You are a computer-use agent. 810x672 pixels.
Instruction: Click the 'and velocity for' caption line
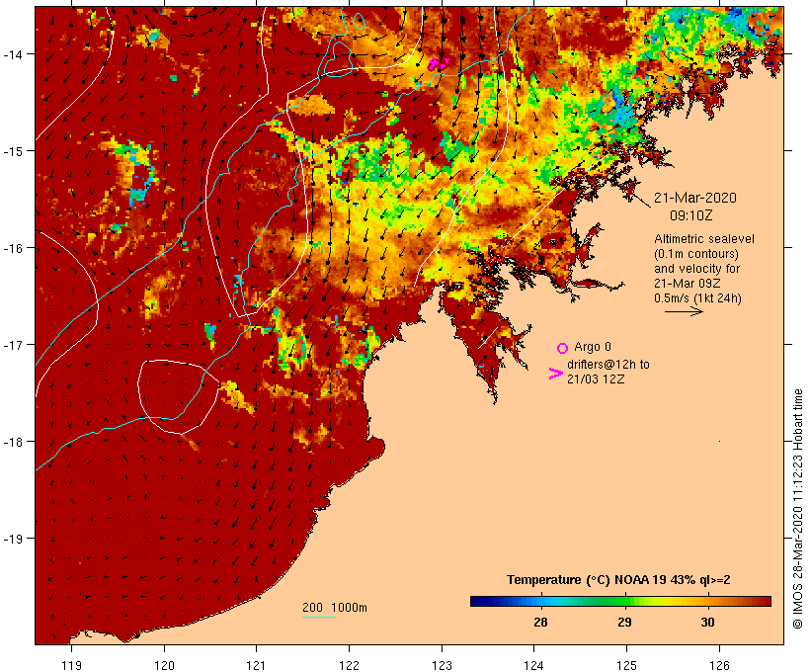point(696,268)
